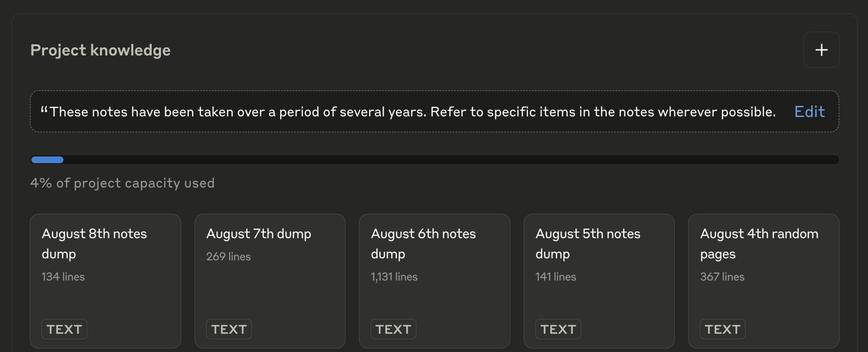
Task: Click the plus icon to add knowledge
Action: click(821, 50)
